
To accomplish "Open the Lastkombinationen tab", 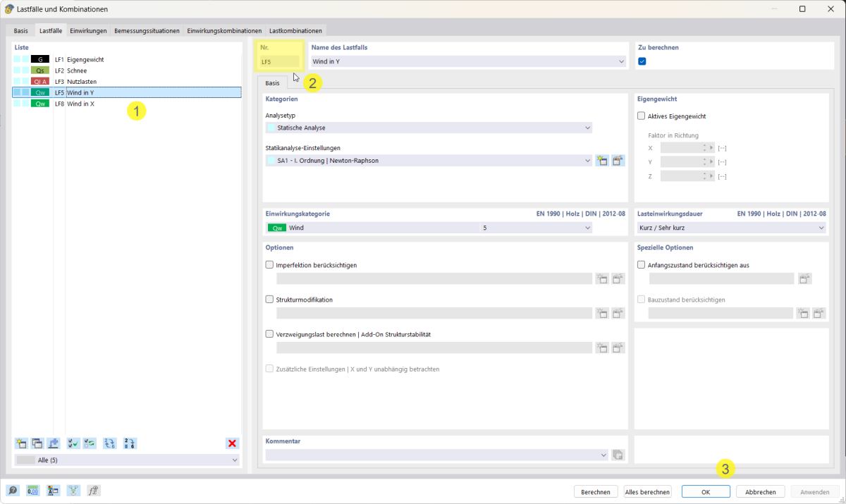I will click(295, 31).
